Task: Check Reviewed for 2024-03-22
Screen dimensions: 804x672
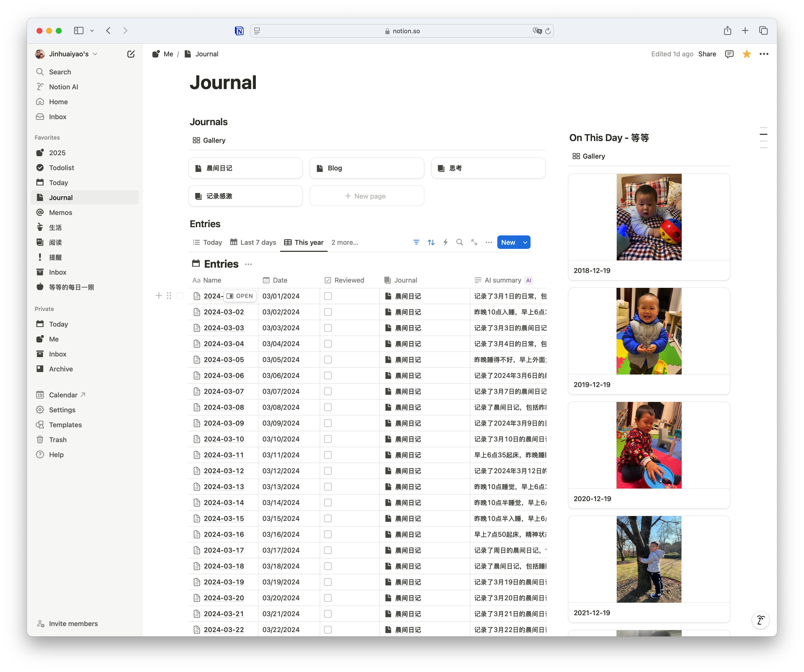Action: [x=328, y=629]
